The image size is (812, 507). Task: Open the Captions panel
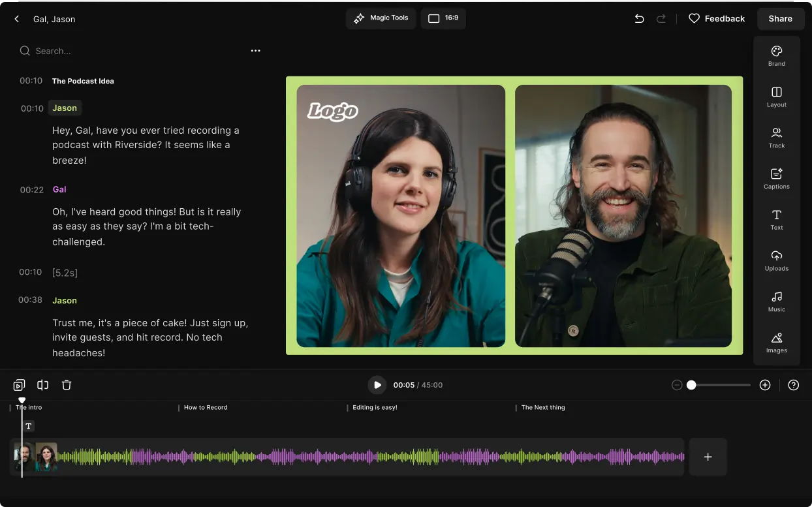click(776, 178)
